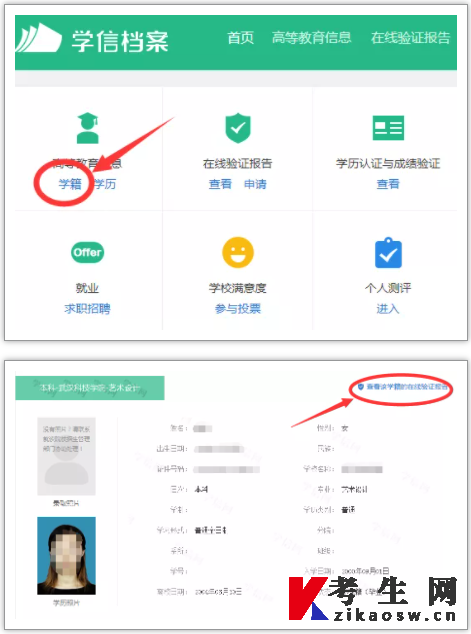This screenshot has width=471, height=634.
Task: Click the 学历认证与成绩验证 card icon
Action: [x=388, y=128]
